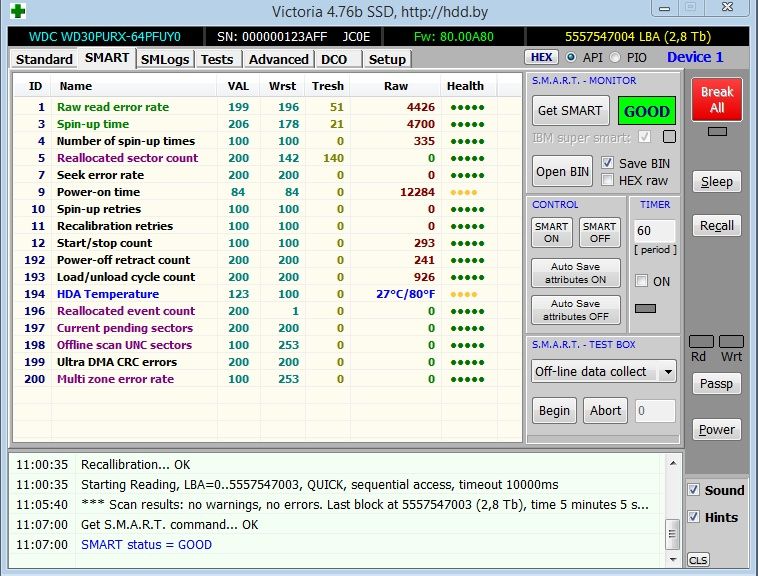Image resolution: width=758 pixels, height=576 pixels.
Task: Click the green cross Victoria app icon
Action: 18,11
